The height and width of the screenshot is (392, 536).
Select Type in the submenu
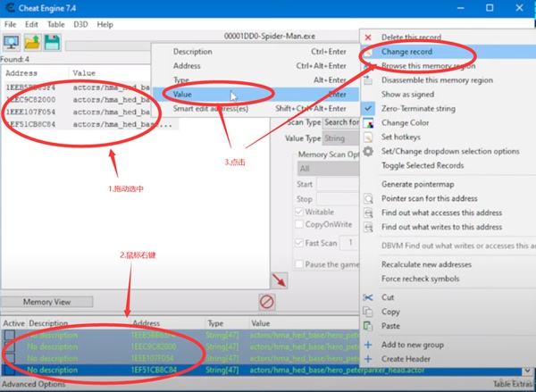(255, 80)
